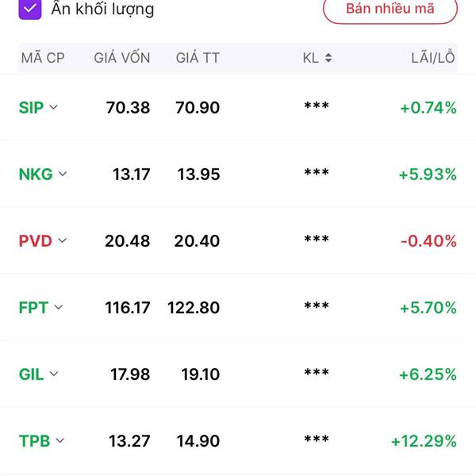
Task: Uncheck the Ẩn khối lượng checkbox
Action: (30, 9)
